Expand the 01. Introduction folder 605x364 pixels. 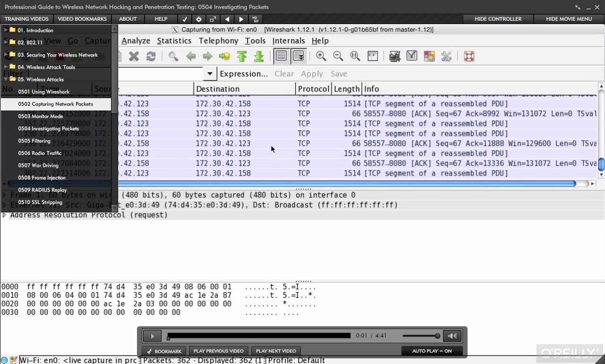(x=6, y=30)
